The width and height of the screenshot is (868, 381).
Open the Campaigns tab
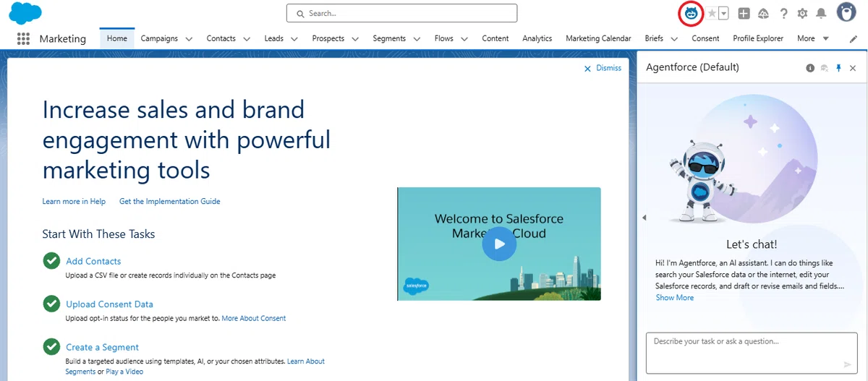[x=159, y=38]
